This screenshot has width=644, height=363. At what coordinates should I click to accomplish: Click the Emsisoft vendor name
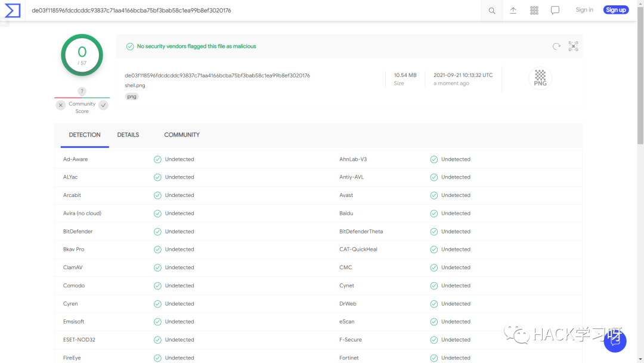coord(73,322)
